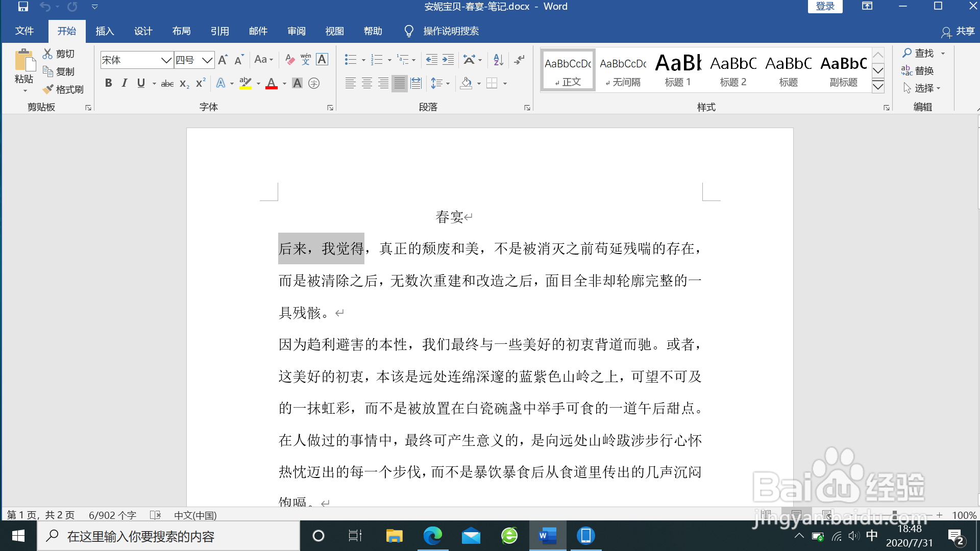
Task: Open the font name dropdown (宋体)
Action: point(166,60)
